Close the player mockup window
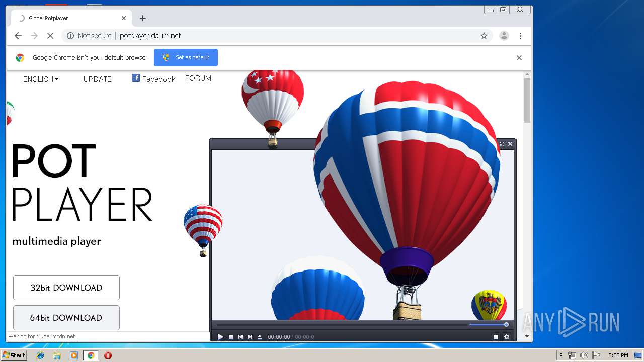This screenshot has height=362, width=644. click(x=510, y=144)
